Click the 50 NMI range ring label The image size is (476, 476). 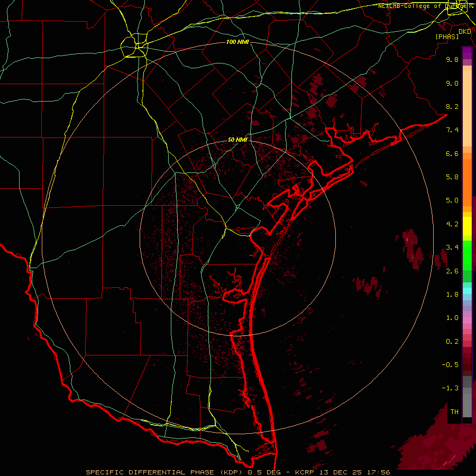click(237, 140)
